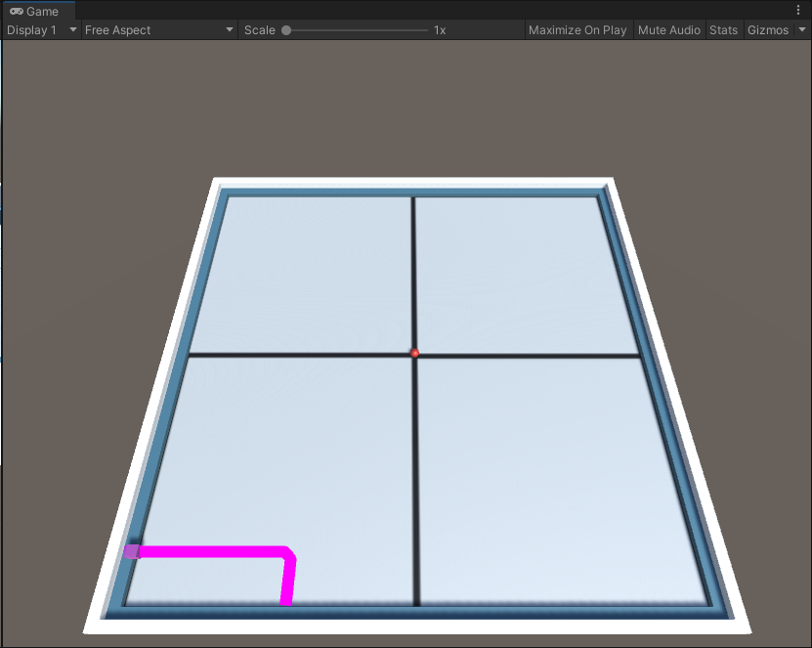Open the Free Aspect ratio dropdown
The image size is (812, 648).
[x=156, y=30]
